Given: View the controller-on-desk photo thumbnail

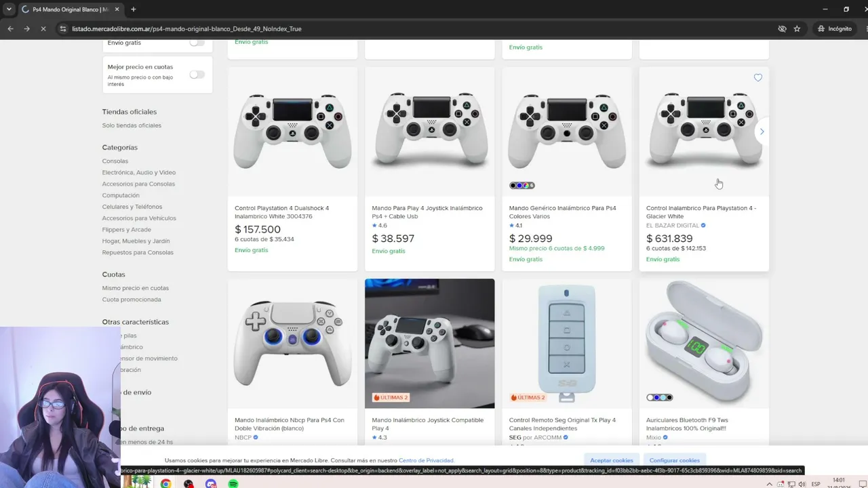Looking at the screenshot, I should click(430, 344).
